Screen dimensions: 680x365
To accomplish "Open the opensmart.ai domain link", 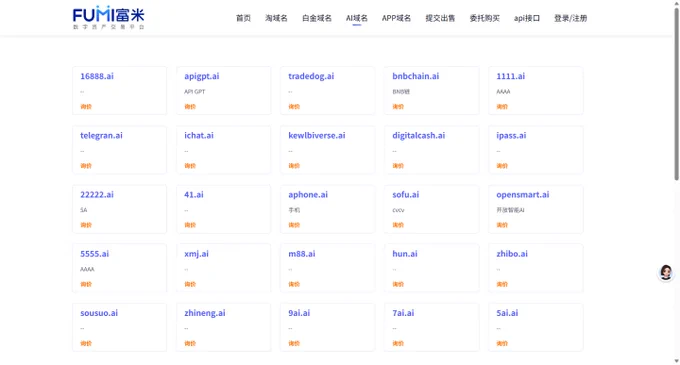I will 523,195.
